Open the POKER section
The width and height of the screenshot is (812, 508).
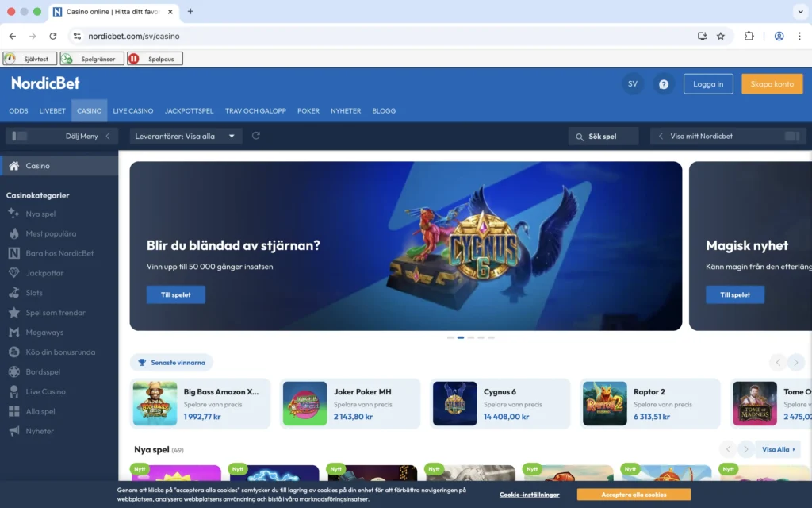pyautogui.click(x=308, y=111)
